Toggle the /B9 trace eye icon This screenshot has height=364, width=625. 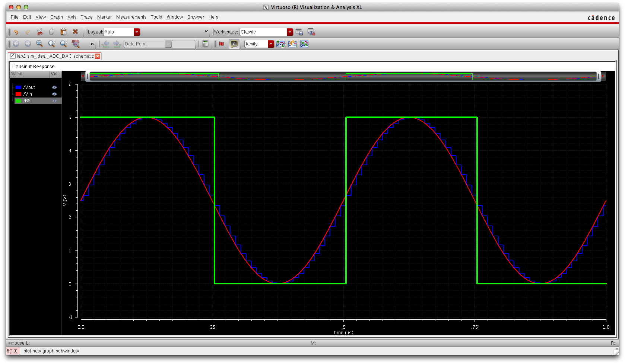coord(54,101)
